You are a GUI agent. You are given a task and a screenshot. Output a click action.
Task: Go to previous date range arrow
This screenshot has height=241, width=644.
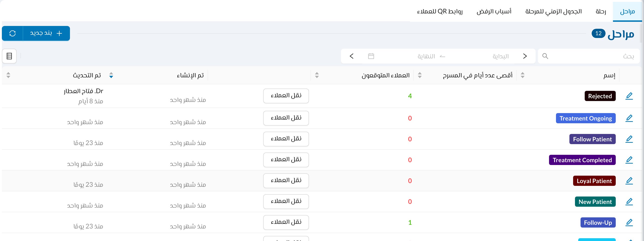525,56
